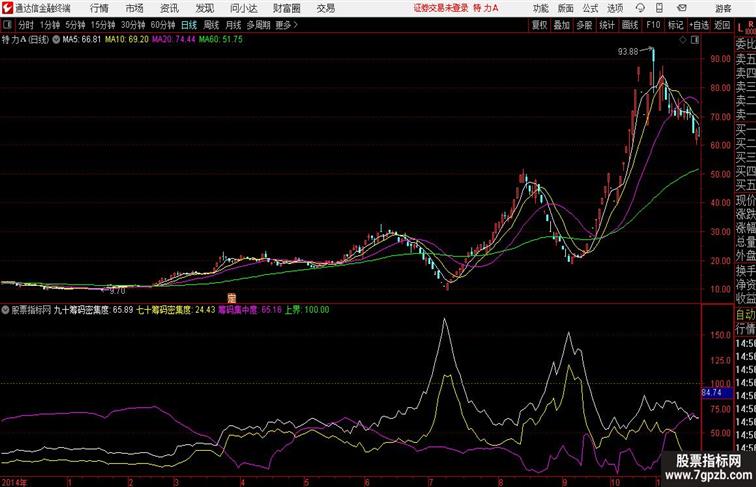This screenshot has height=487, width=756.
Task: Open the 公式 menu
Action: coord(590,8)
